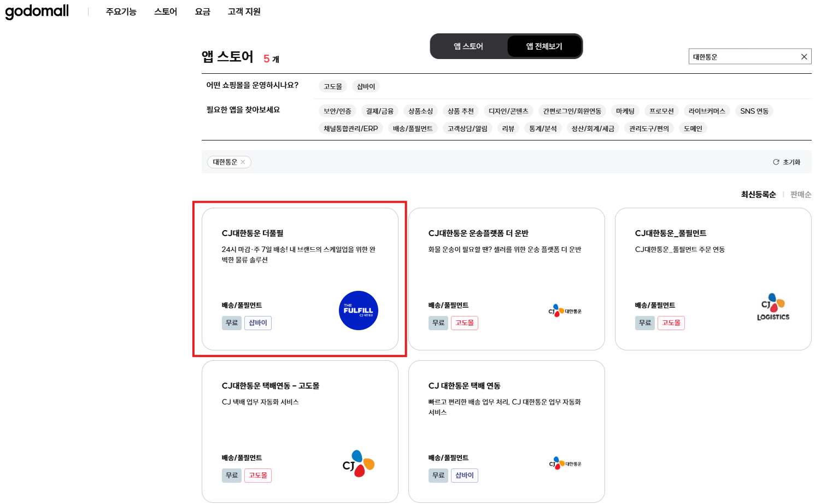The height and width of the screenshot is (504, 821).
Task: Select the 상품소싱 category filter
Action: coord(421,111)
